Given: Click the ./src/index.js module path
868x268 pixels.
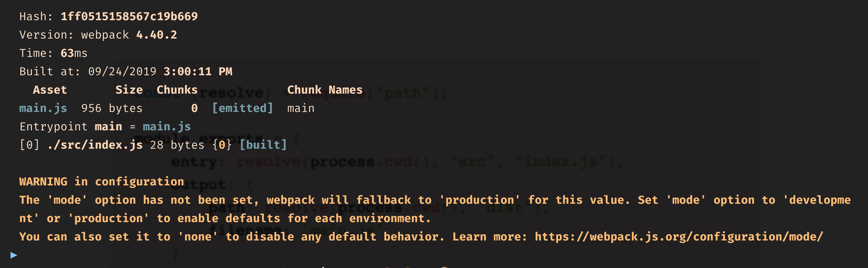Looking at the screenshot, I should [x=95, y=145].
